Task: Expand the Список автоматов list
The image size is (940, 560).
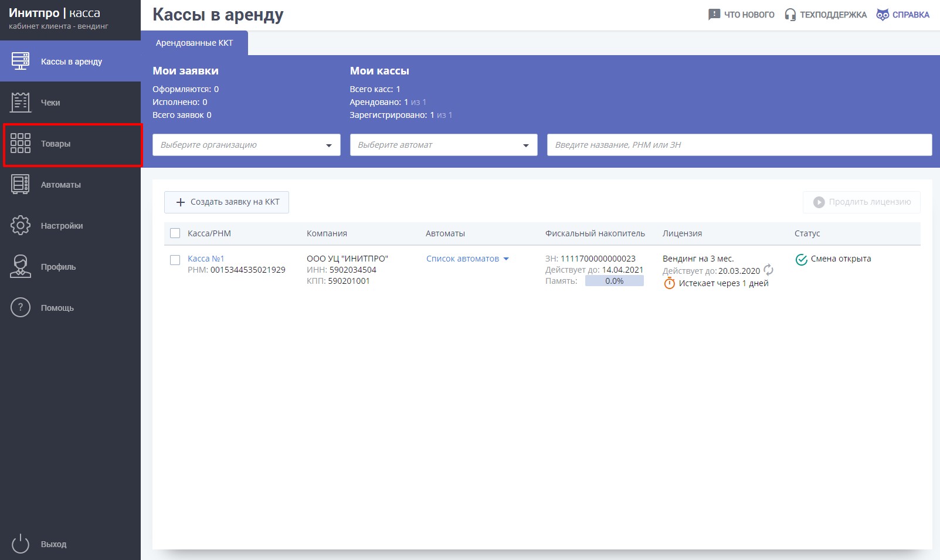Action: (x=467, y=259)
